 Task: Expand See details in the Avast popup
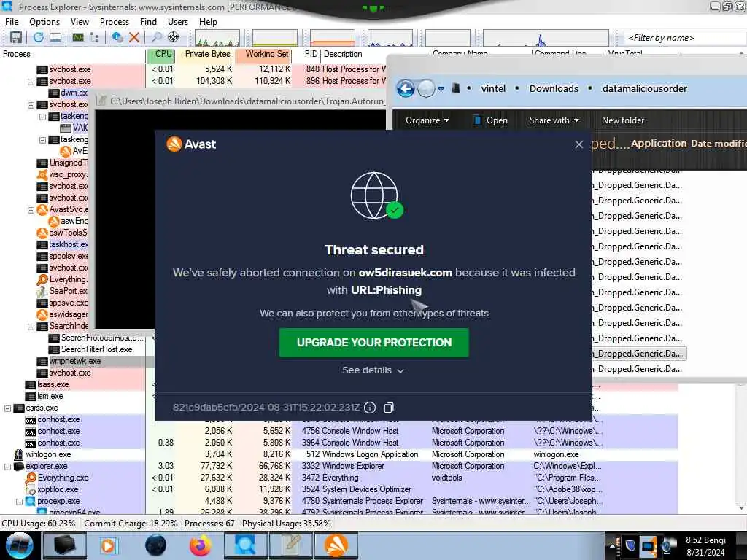coord(373,370)
